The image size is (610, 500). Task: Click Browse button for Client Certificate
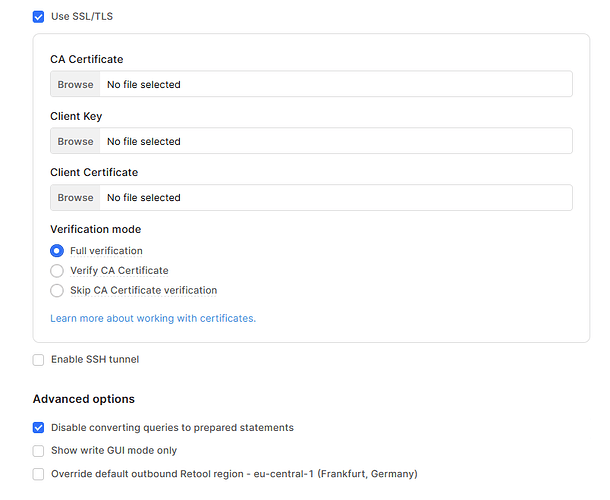[x=75, y=198]
